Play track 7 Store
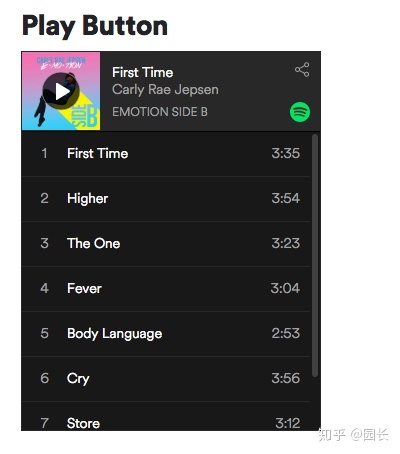The height and width of the screenshot is (454, 400). pos(166,416)
